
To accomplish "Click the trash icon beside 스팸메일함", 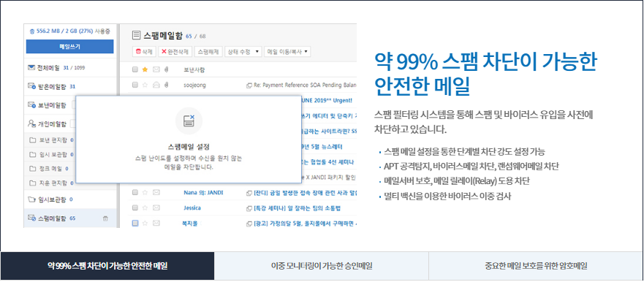I will [105, 218].
